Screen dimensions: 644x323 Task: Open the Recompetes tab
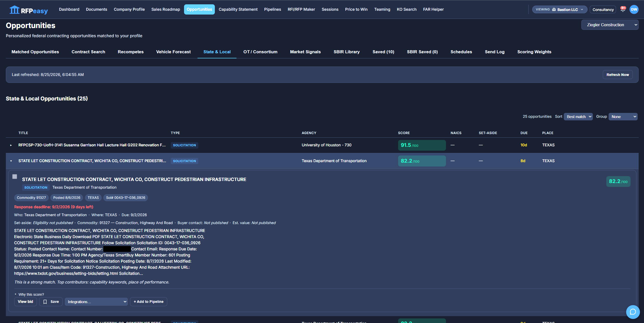pos(131,52)
